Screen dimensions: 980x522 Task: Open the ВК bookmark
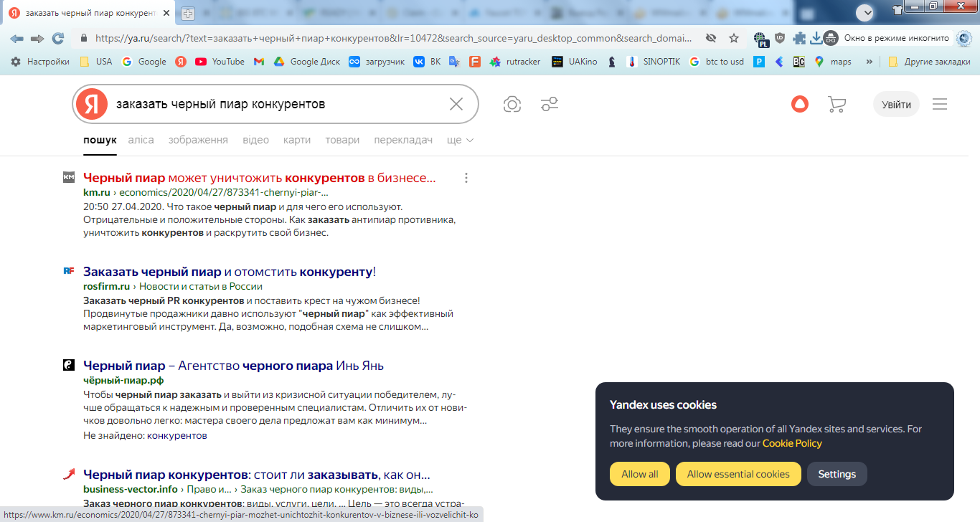pyautogui.click(x=427, y=62)
